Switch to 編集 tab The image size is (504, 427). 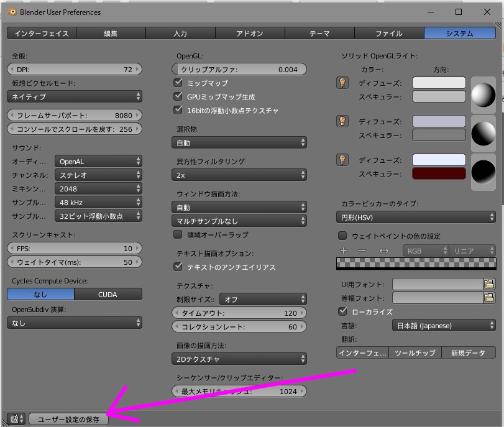[x=111, y=33]
